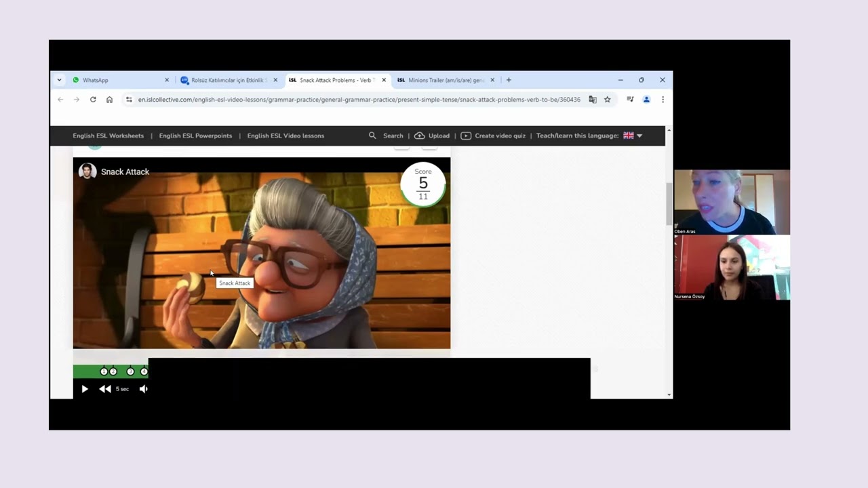
Task: Play the Snack Attack video
Action: pyautogui.click(x=85, y=389)
